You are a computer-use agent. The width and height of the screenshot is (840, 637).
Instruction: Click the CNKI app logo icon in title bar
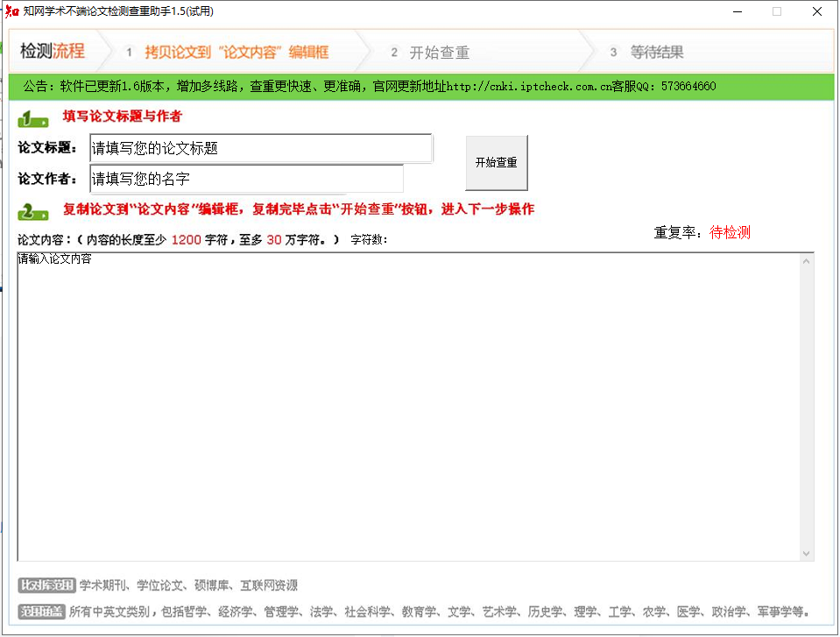pos(11,11)
